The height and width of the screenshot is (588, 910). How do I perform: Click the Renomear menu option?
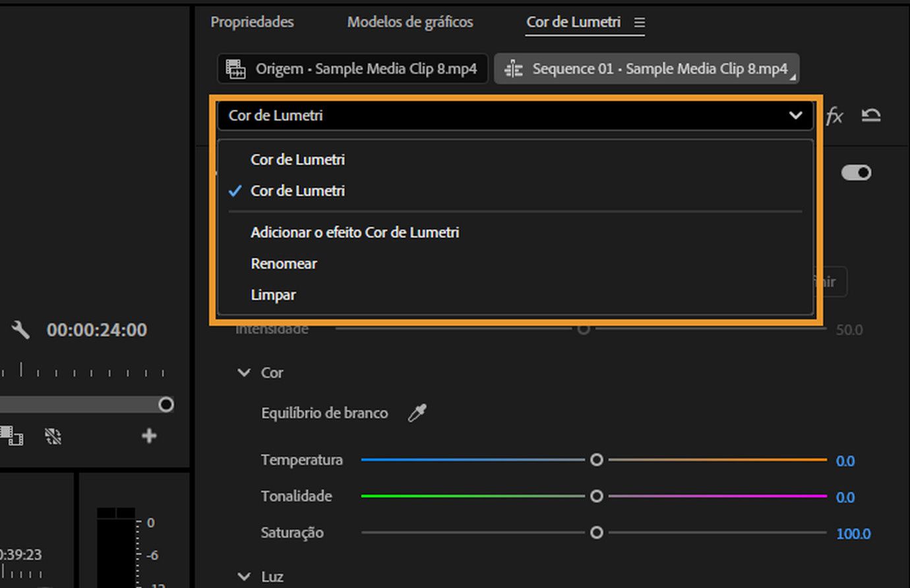[x=284, y=263]
